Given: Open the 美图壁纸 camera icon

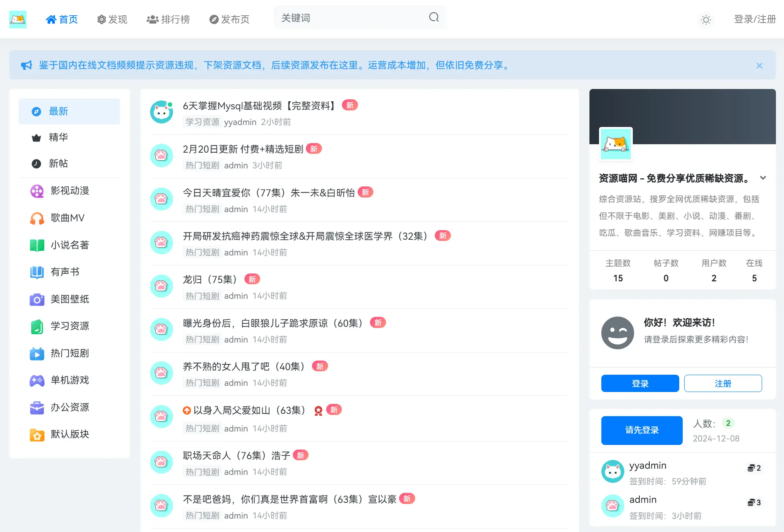Looking at the screenshot, I should (x=37, y=300).
